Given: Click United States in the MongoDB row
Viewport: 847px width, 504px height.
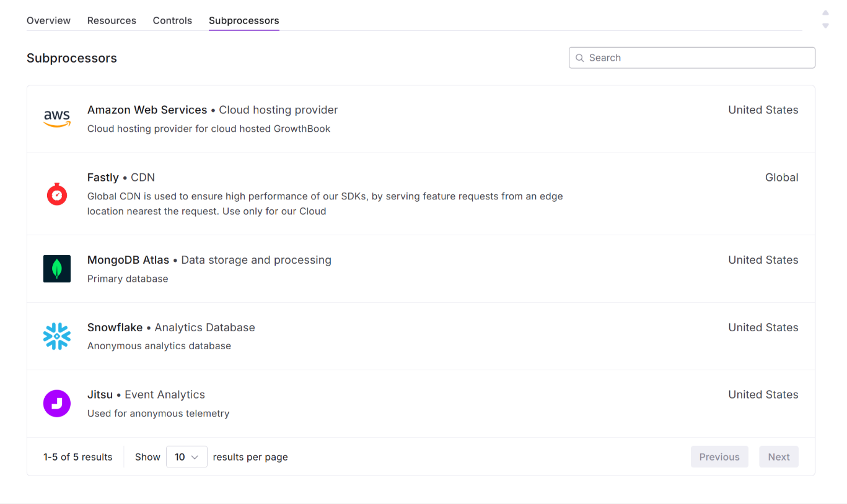Looking at the screenshot, I should (763, 260).
